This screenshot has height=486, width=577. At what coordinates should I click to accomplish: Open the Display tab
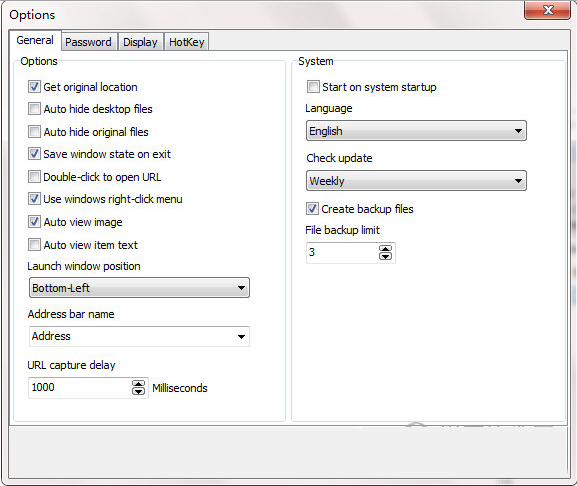tap(140, 42)
